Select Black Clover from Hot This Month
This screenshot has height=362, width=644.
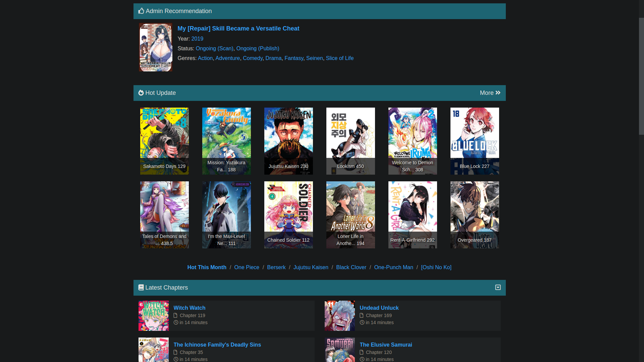coord(351,267)
